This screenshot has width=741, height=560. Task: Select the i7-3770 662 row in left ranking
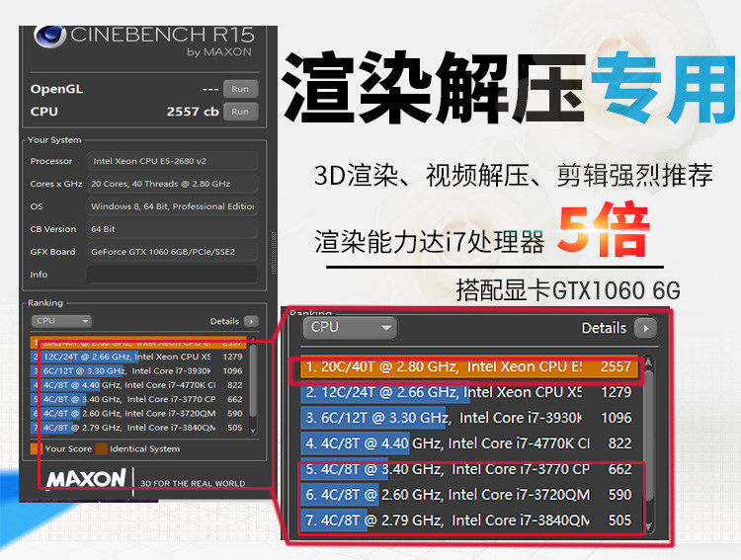pyautogui.click(x=138, y=399)
